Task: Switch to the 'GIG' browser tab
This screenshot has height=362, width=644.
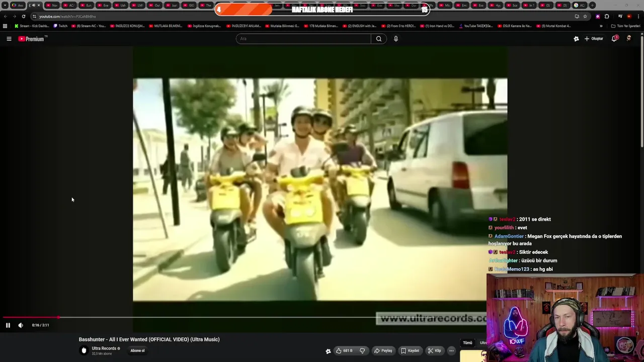Action: 189,6
